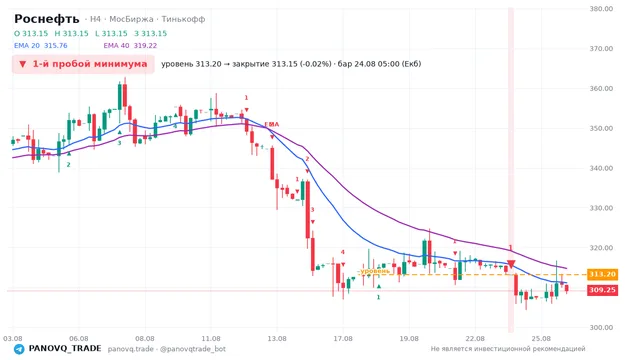
Task: Click the large red triangle signal marker on chart
Action: 511,264
